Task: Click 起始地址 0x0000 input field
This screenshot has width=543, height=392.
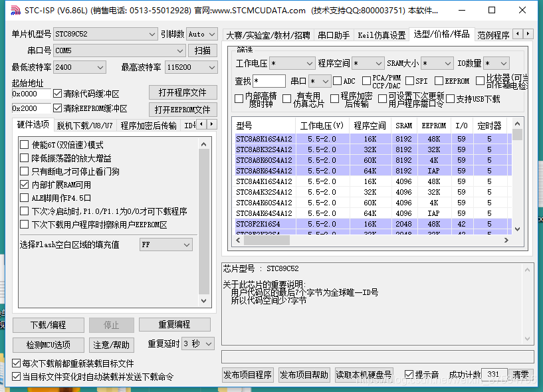Action: click(31, 94)
